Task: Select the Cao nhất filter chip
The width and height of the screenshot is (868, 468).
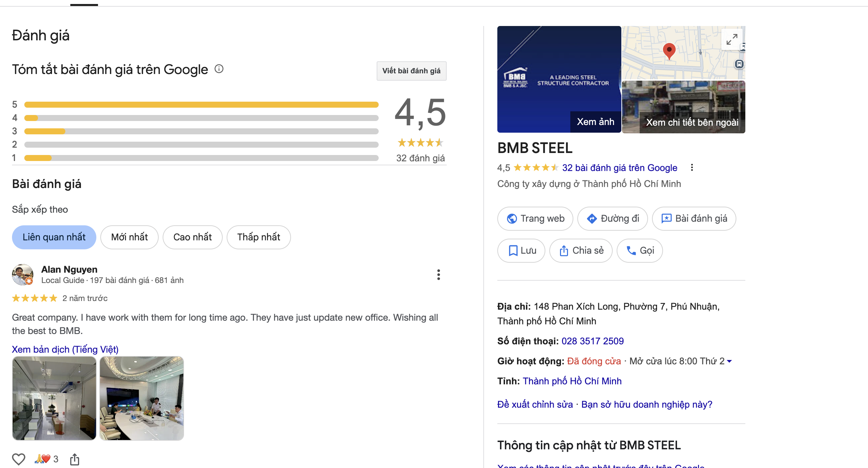Action: (192, 237)
